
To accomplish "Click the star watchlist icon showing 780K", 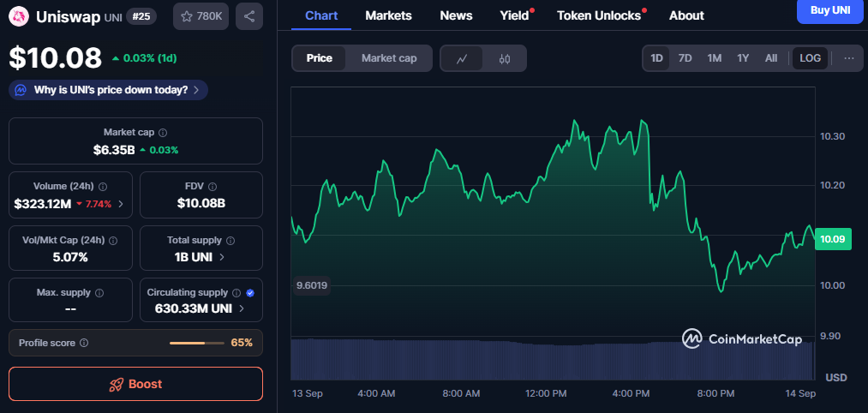I will 187,15.
